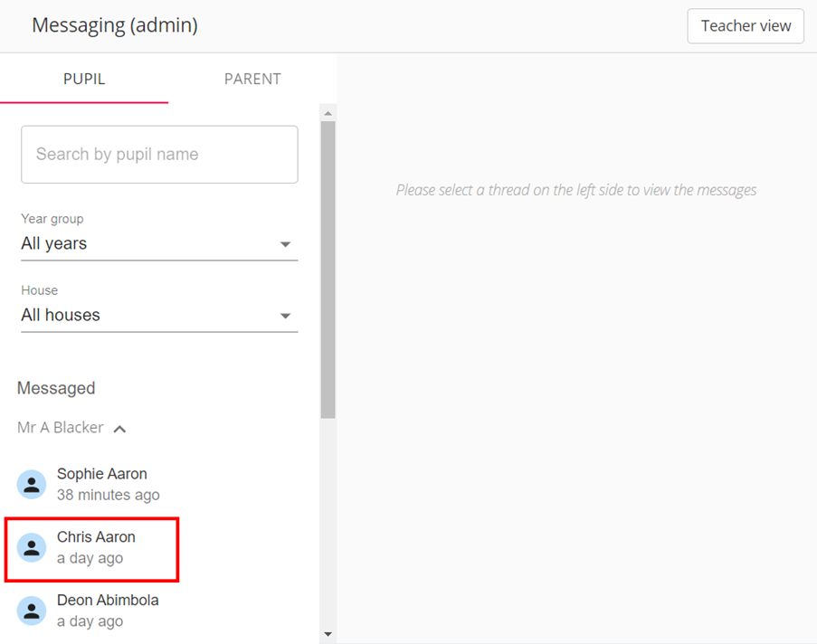Click the pupil name search field
This screenshot has height=644, width=817.
tap(159, 154)
